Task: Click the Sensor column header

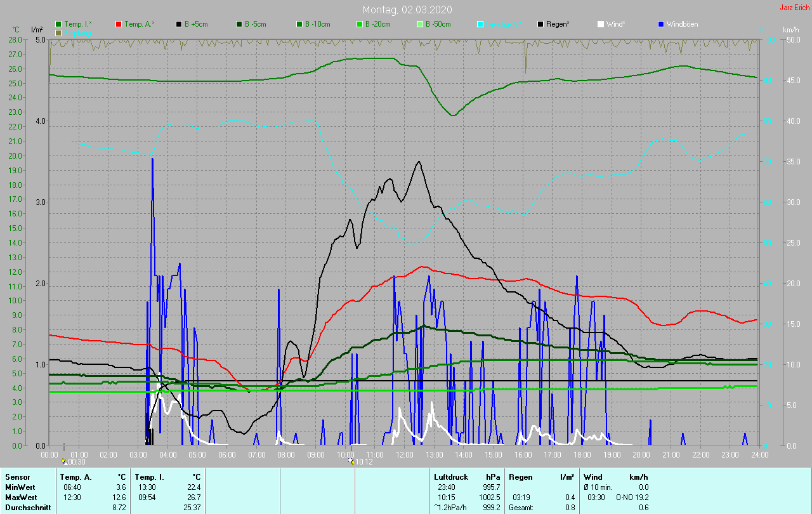Action: [17, 477]
